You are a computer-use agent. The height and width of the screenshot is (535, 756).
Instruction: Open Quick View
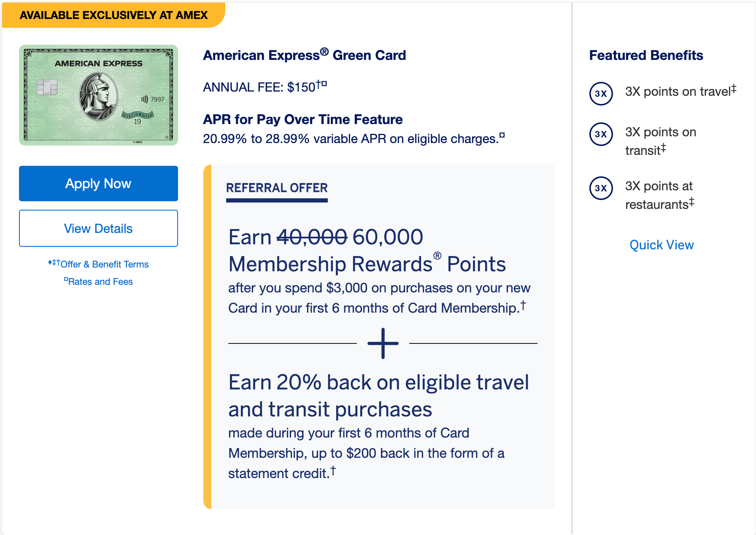pos(661,245)
